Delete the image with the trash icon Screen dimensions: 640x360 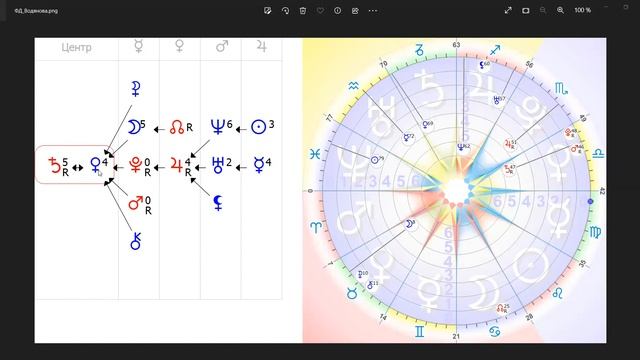pyautogui.click(x=303, y=11)
